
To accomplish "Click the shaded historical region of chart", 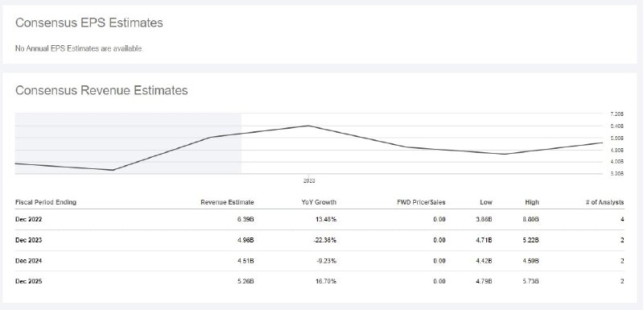I will [x=128, y=143].
